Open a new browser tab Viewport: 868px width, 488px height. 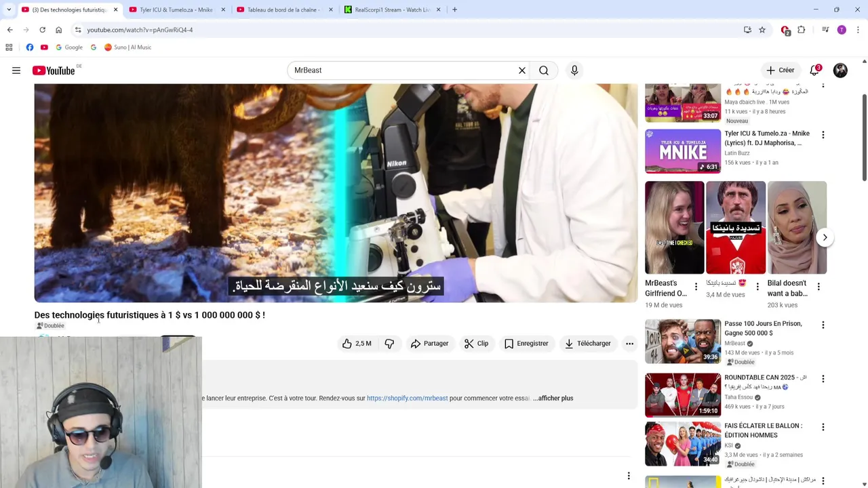click(454, 9)
